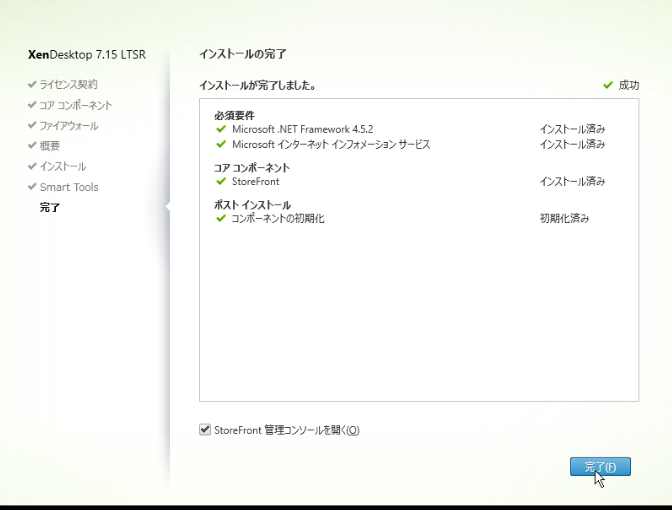672x510 pixels.
Task: Click green check beside Microsoft インターネット インフォメーション サービス
Action: coord(221,144)
